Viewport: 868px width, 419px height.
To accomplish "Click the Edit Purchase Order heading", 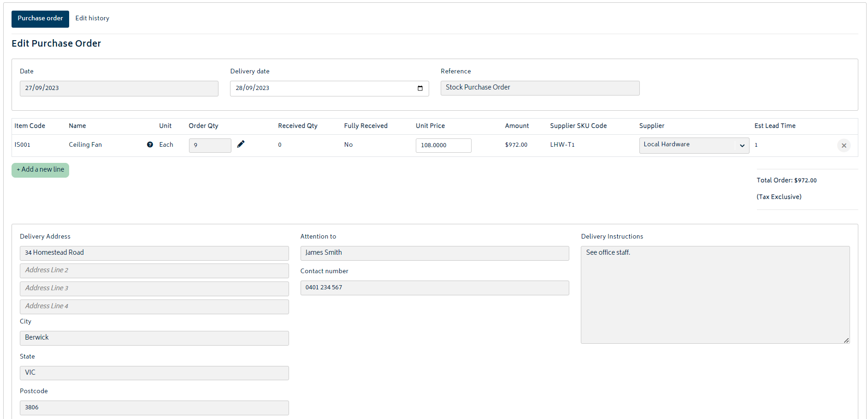I will point(56,43).
